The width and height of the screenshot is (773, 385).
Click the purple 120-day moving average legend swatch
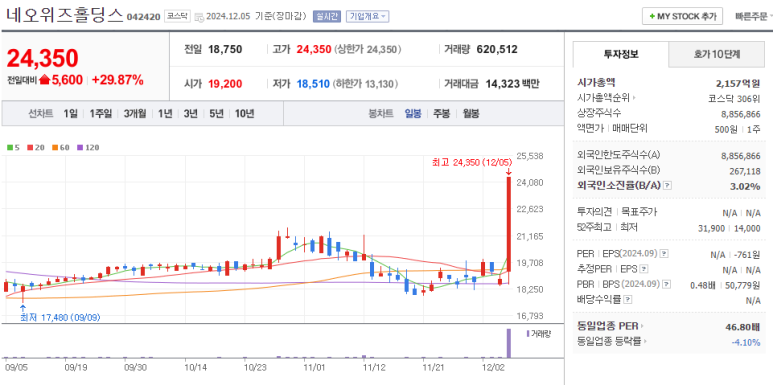tap(80, 147)
